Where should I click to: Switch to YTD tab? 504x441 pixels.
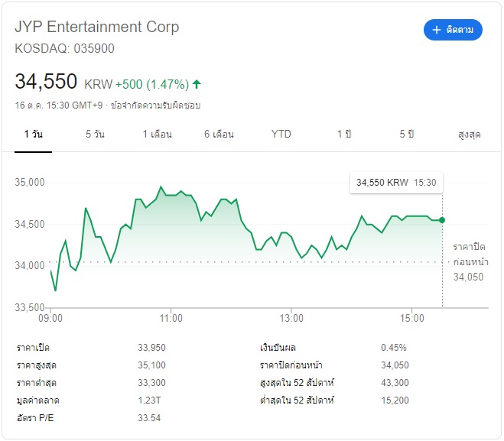[281, 134]
